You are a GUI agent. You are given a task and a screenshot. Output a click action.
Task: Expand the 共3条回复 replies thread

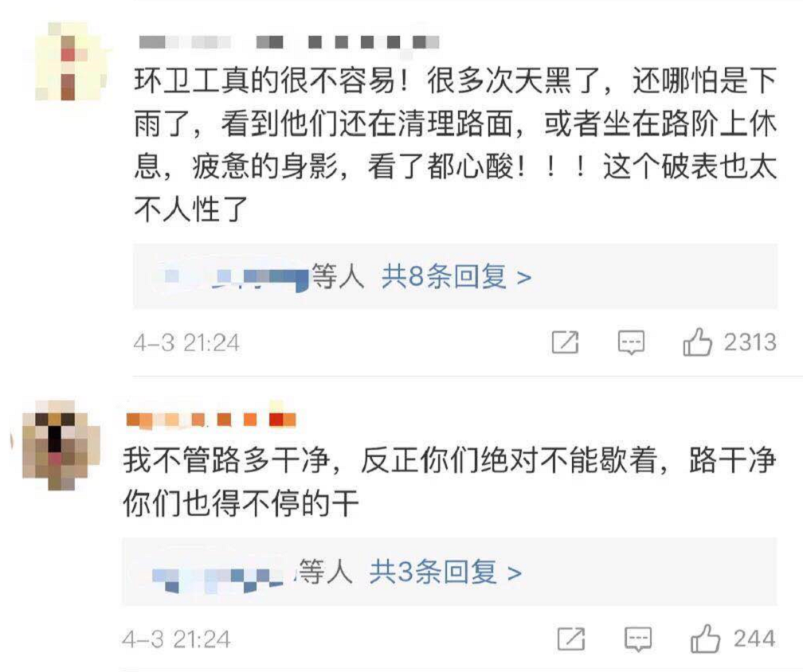coord(445,572)
